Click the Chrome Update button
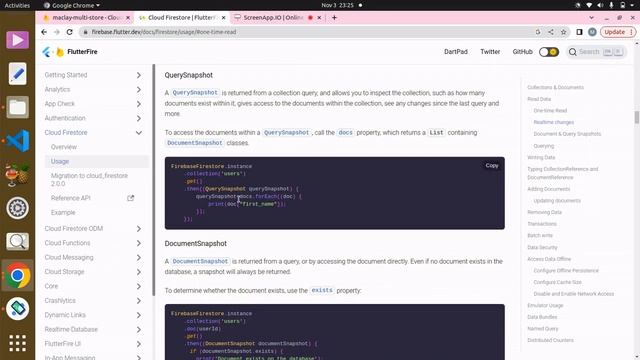 click(x=618, y=32)
